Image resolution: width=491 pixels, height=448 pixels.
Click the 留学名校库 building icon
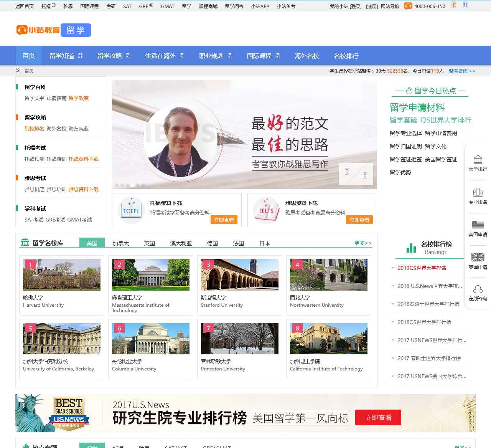25,242
